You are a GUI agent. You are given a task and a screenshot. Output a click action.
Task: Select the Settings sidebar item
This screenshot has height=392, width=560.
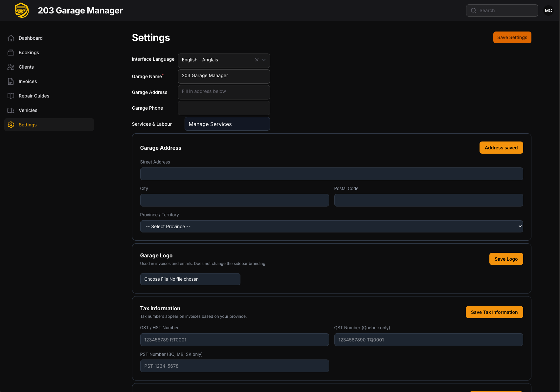(49, 125)
